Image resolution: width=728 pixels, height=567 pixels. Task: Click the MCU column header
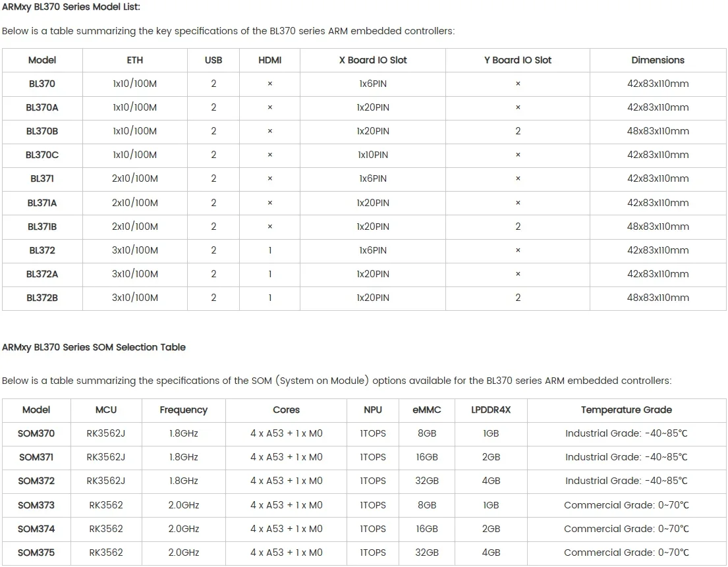[x=106, y=410]
